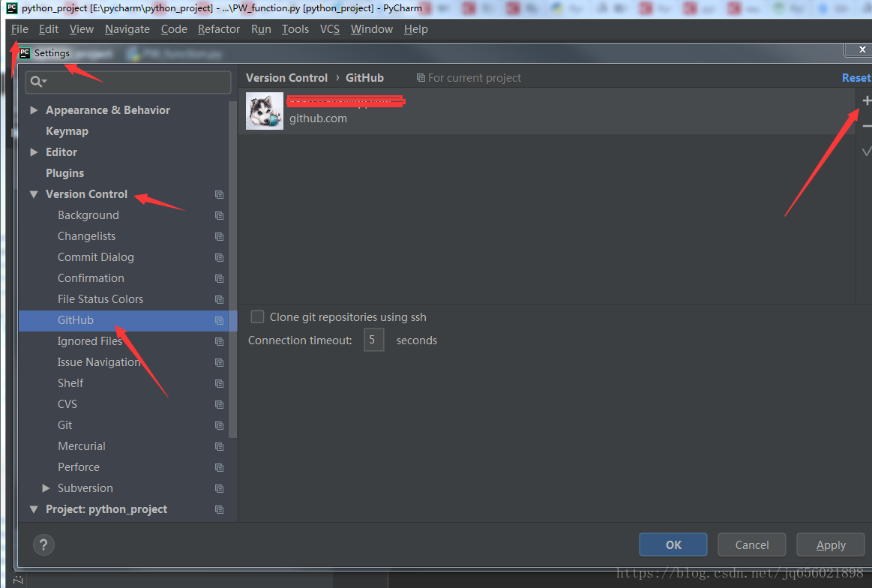
Task: Click project-level icon beside Subversion row
Action: (x=219, y=488)
